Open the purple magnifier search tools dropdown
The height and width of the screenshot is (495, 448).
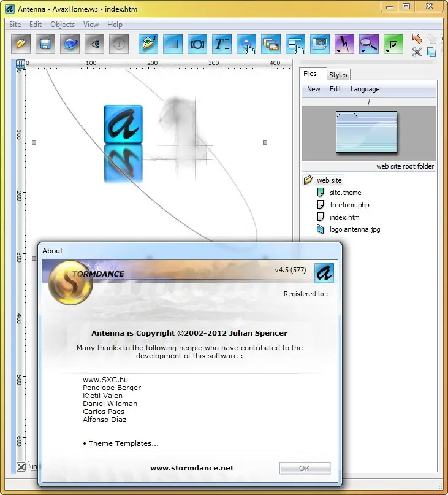(369, 44)
